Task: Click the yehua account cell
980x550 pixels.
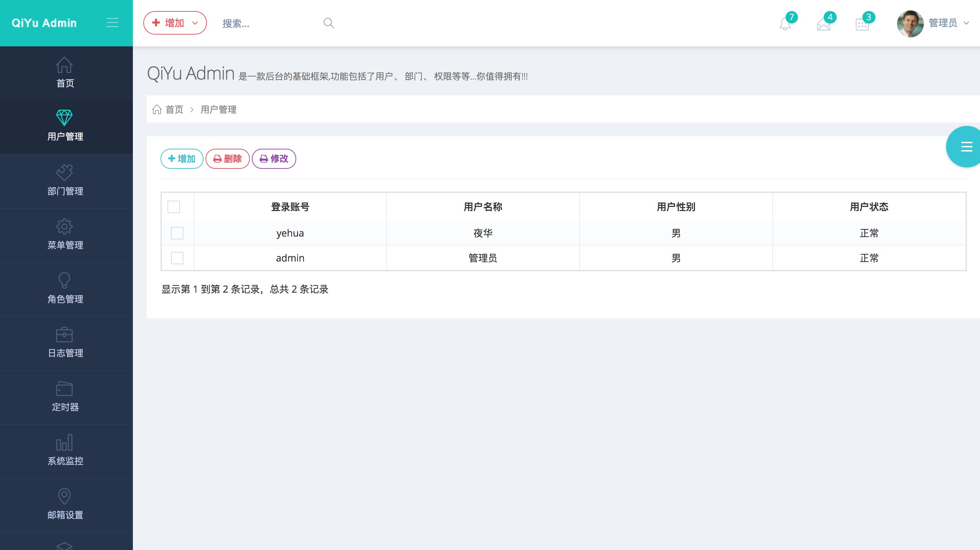Action: pos(290,233)
